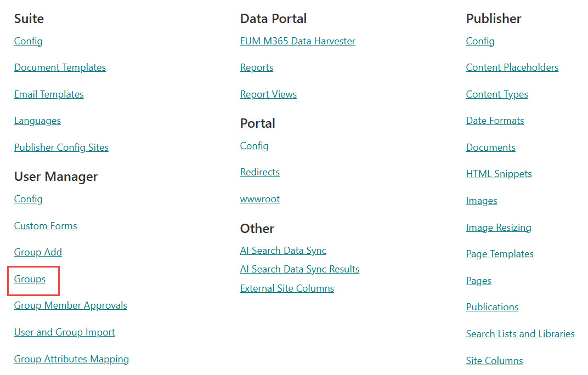Go to Languages settings link

[x=37, y=121]
